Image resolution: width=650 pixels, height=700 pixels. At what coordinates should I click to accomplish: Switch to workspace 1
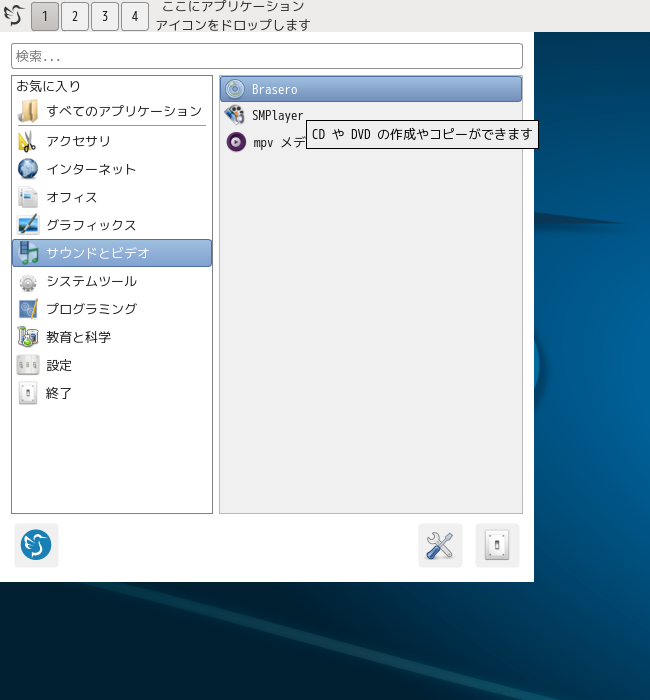[45, 17]
